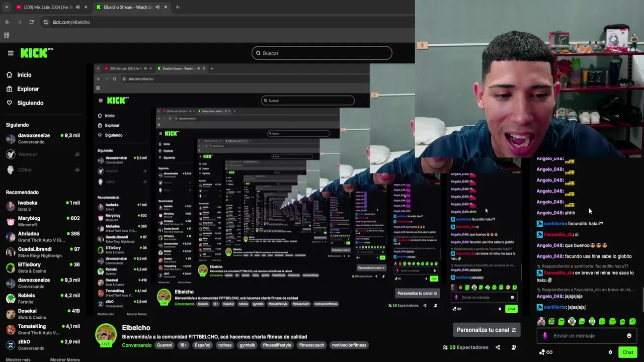Image resolution: width=644 pixels, height=362 pixels.
Task: Open the apps grid icon in bookmarks bar
Action: pyautogui.click(x=7, y=35)
